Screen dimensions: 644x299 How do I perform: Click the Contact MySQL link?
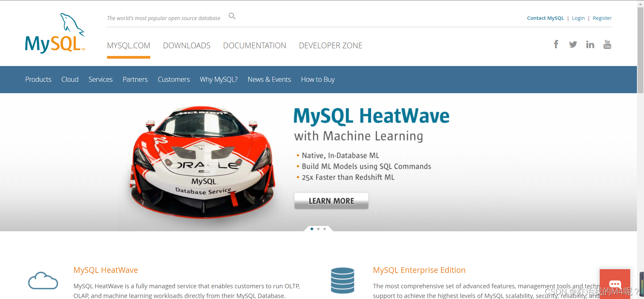tap(545, 18)
